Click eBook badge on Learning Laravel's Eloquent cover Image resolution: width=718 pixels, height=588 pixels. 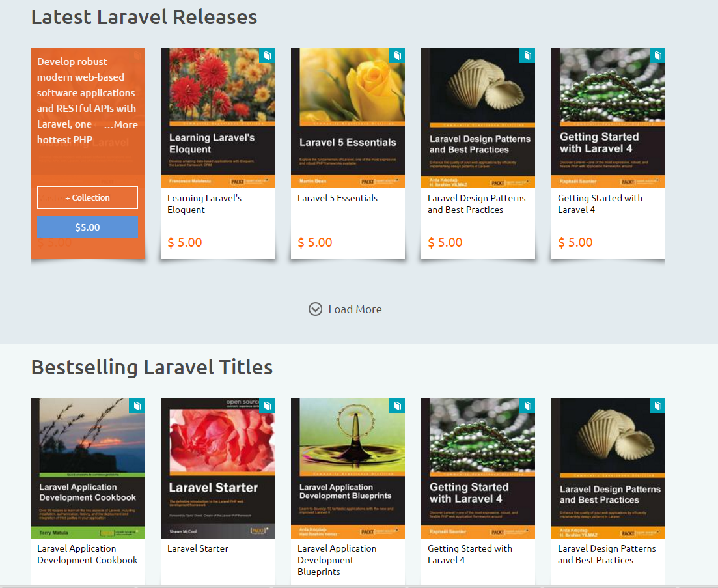(267, 55)
